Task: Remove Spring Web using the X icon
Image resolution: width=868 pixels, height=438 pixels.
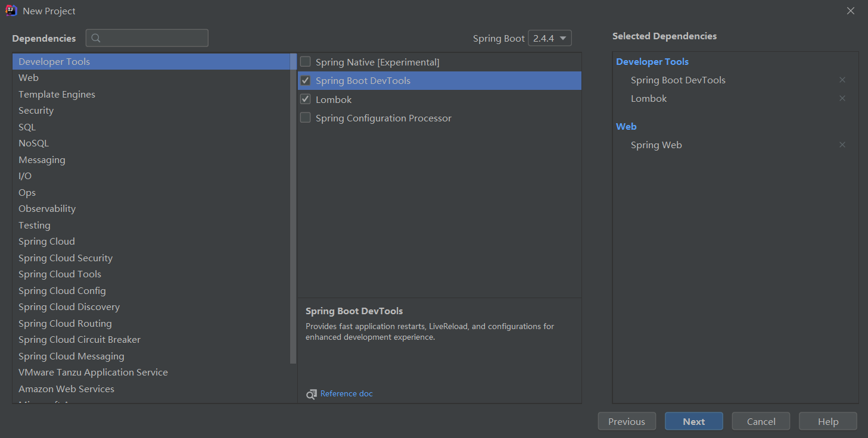Action: (842, 145)
